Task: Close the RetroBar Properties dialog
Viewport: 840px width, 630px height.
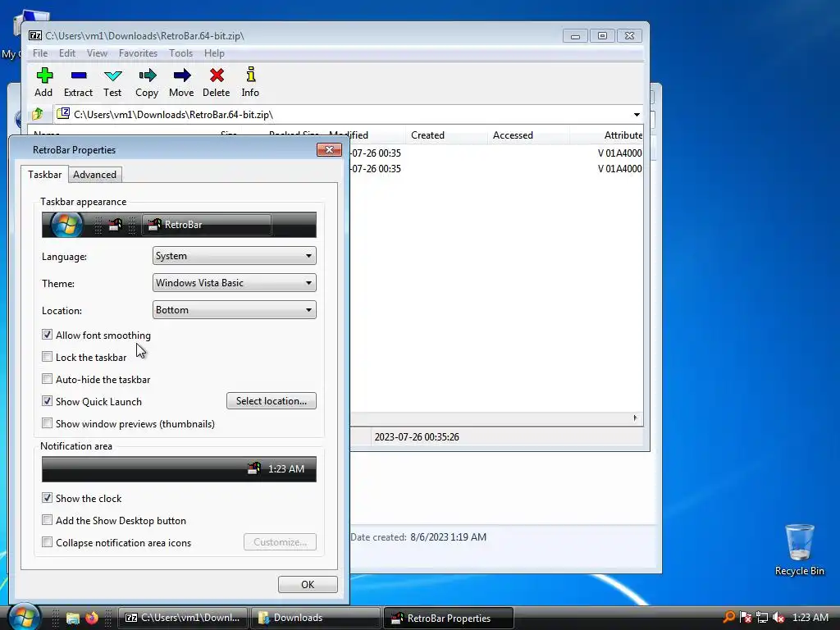Action: coord(329,149)
